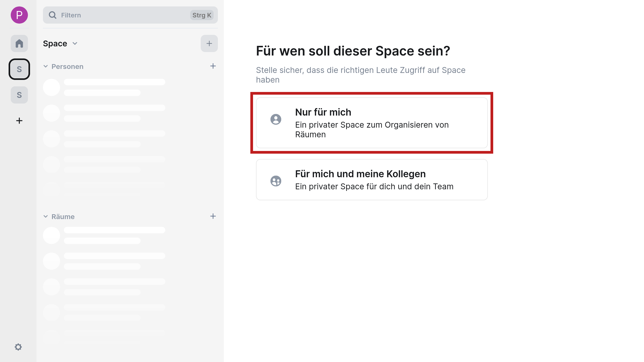644x362 pixels.
Task: Click the settings gear icon
Action: tap(18, 347)
